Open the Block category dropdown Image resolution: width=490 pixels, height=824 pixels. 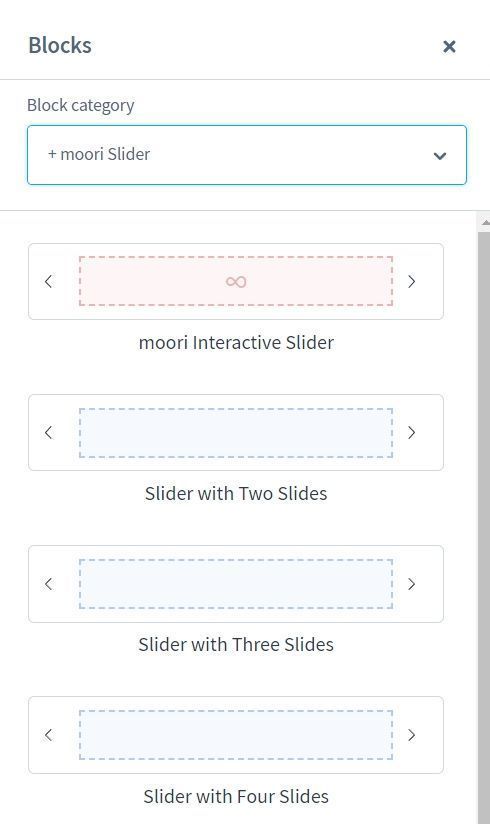click(x=247, y=155)
